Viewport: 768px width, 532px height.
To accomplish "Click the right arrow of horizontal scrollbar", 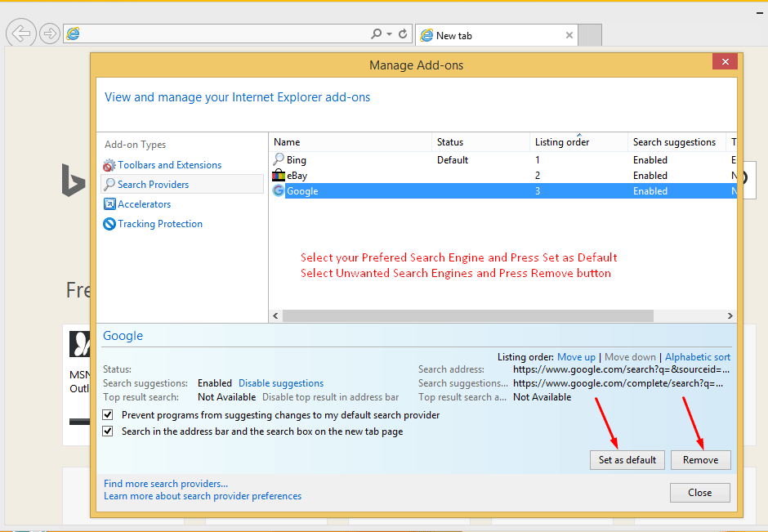I will coord(730,316).
